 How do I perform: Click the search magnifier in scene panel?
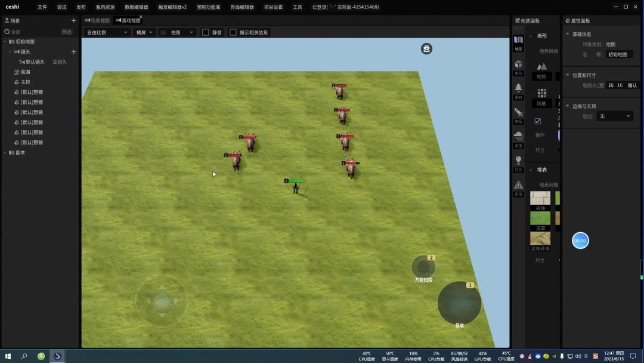click(x=7, y=32)
